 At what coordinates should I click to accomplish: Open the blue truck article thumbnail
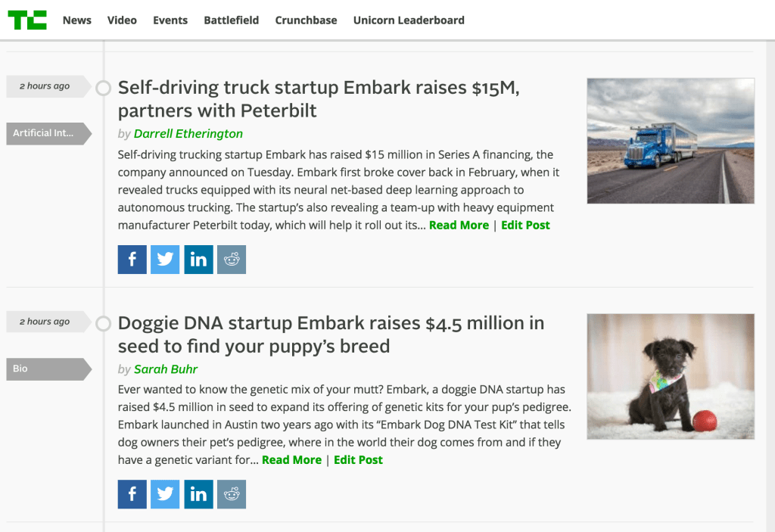point(671,141)
